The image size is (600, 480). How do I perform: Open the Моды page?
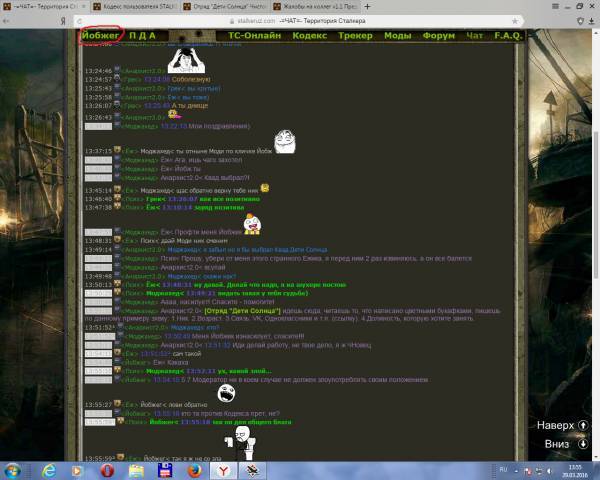pyautogui.click(x=397, y=36)
